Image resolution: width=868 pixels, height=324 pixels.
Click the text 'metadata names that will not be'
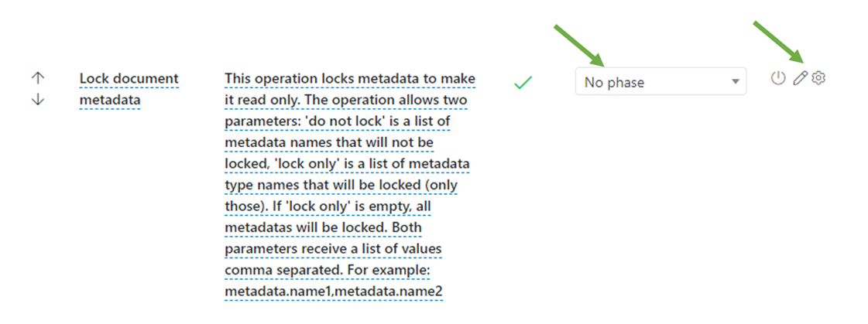pyautogui.click(x=329, y=143)
